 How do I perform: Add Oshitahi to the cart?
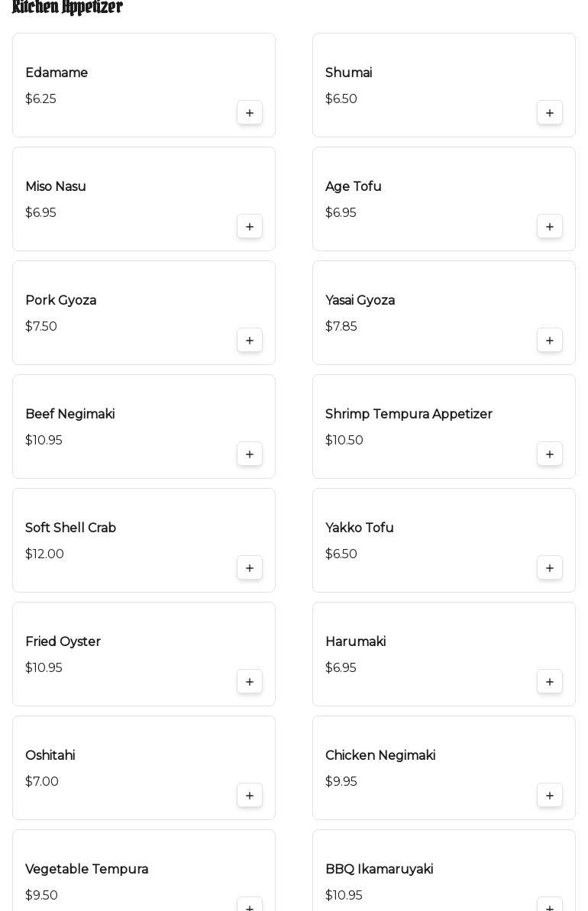tap(250, 796)
